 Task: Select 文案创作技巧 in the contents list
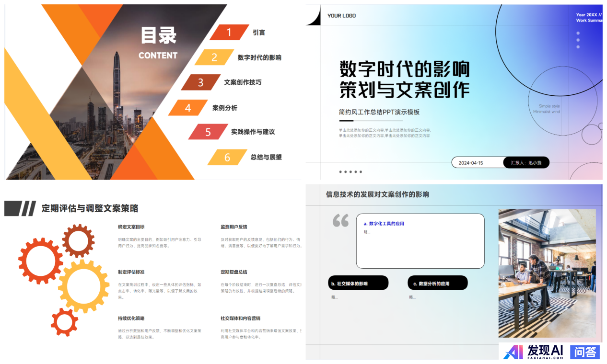point(243,82)
